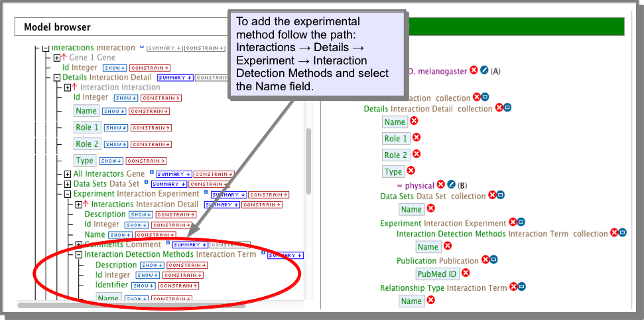The width and height of the screenshot is (644, 320).
Task: Collapse Details Interaction Detail node
Action: [x=56, y=77]
